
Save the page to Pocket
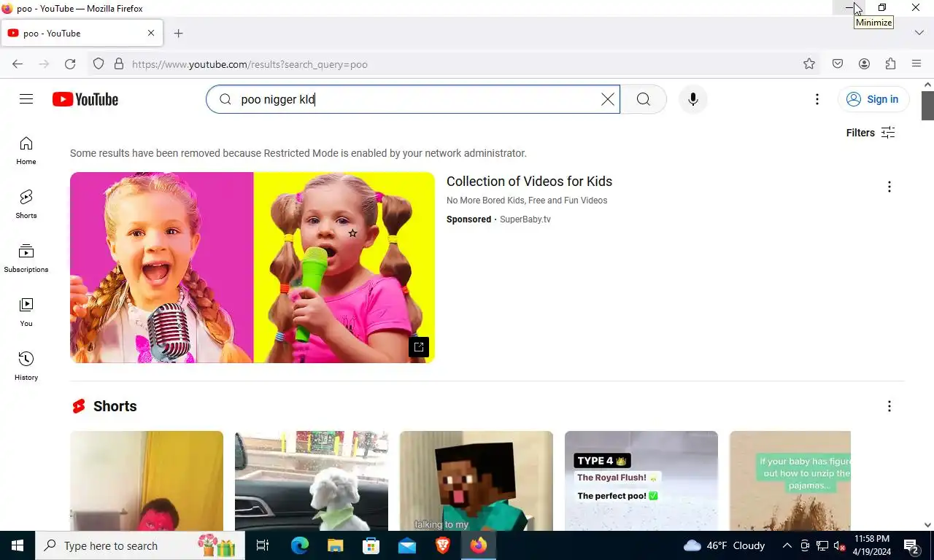tap(838, 64)
